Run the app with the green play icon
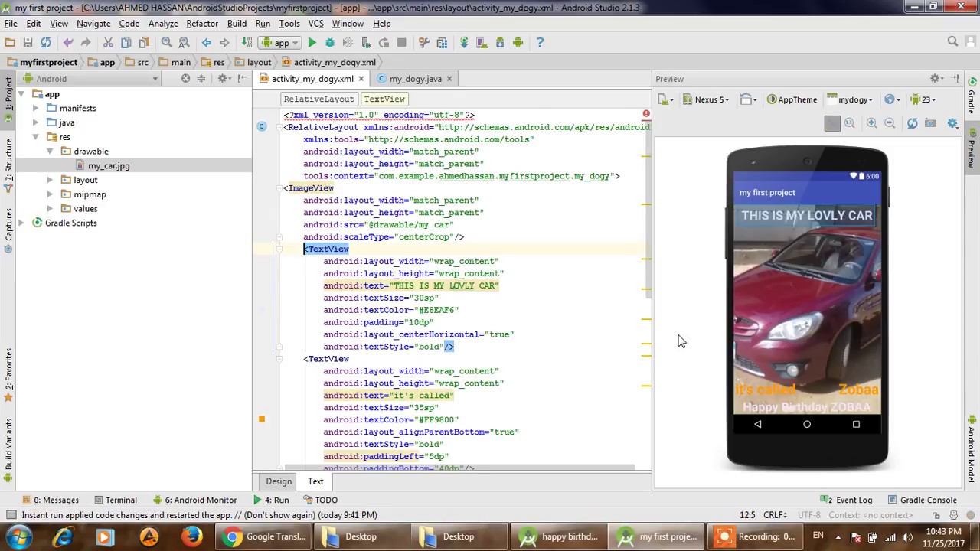This screenshot has height=551, width=980. (x=312, y=43)
